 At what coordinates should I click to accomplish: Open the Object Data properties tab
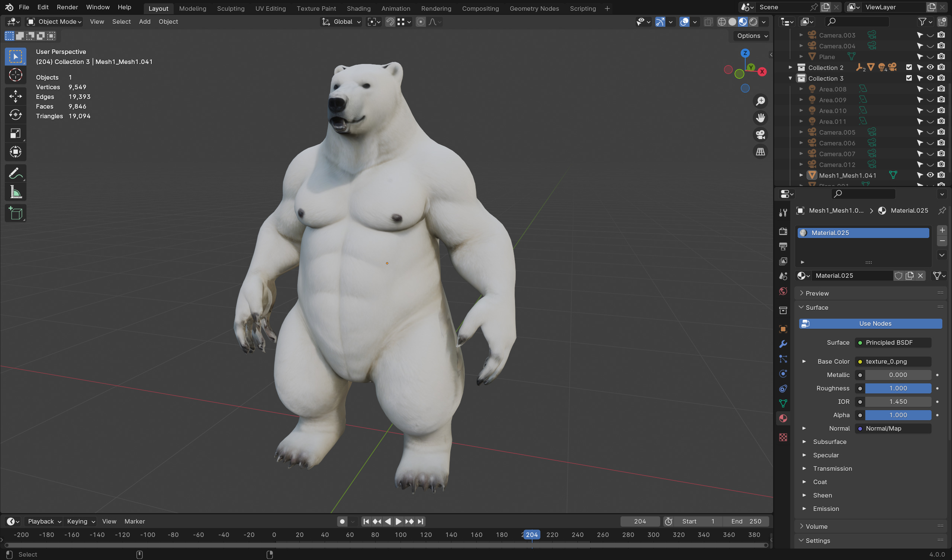pos(783,403)
